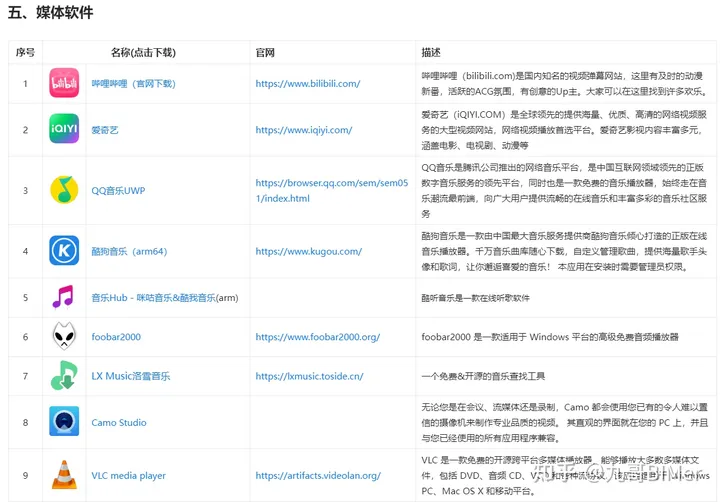720x502 pixels.
Task: Click the 名称(点击下载) column header
Action: [x=143, y=52]
